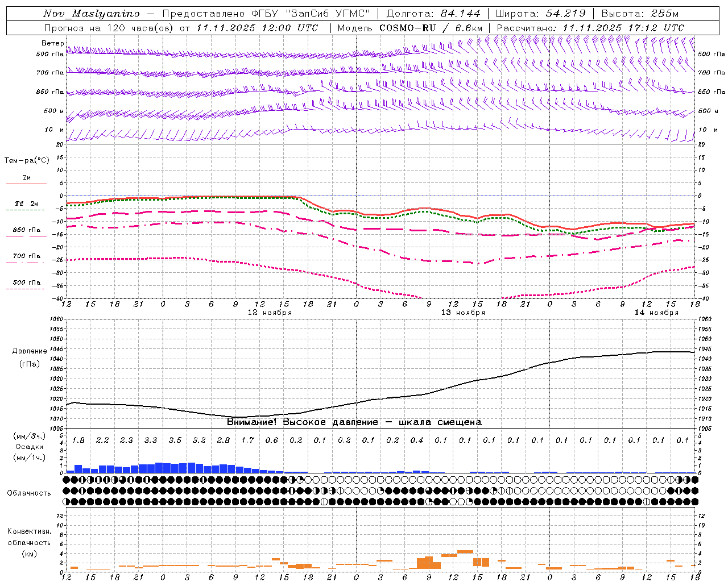The width and height of the screenshot is (728, 582).
Task: Click the 3-hour precipitation value 3.3
Action: (151, 440)
